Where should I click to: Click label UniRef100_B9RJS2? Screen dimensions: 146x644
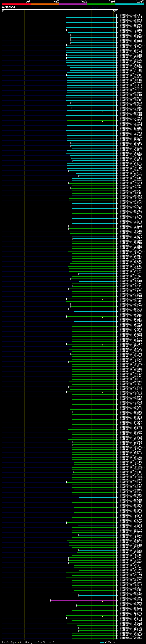click(x=131, y=605)
